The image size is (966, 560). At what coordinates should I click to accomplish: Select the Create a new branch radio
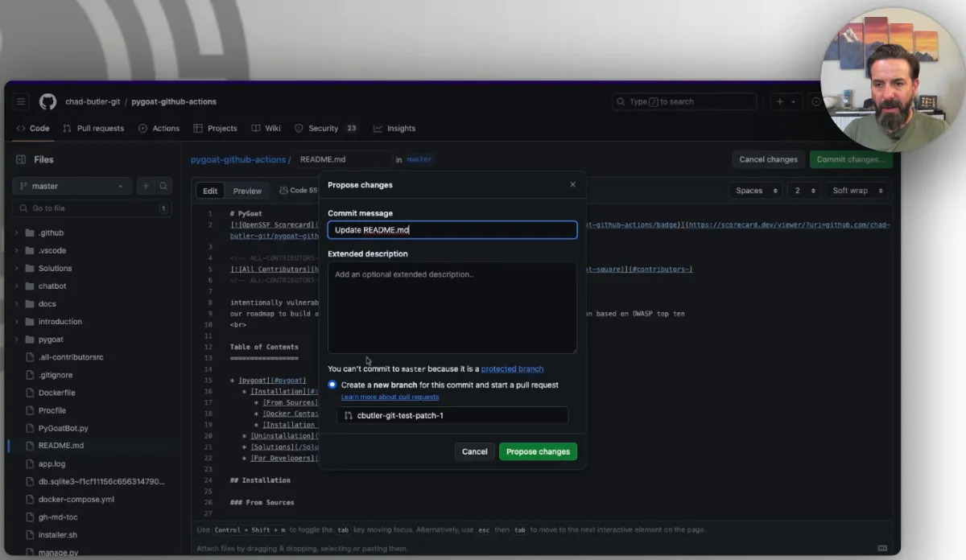[332, 385]
